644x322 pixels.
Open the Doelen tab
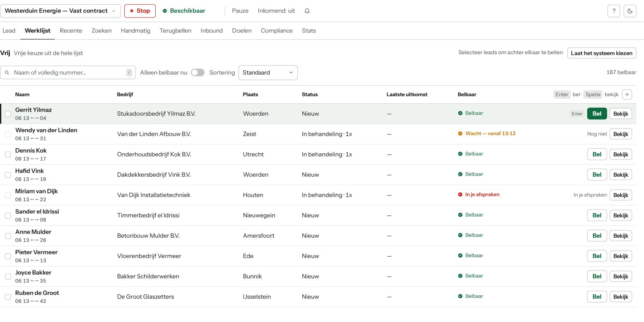tap(242, 31)
